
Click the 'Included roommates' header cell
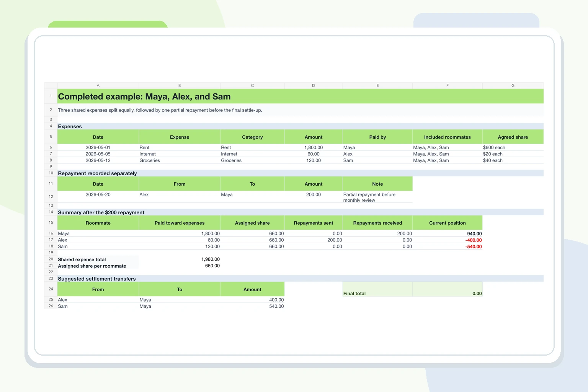coord(448,137)
